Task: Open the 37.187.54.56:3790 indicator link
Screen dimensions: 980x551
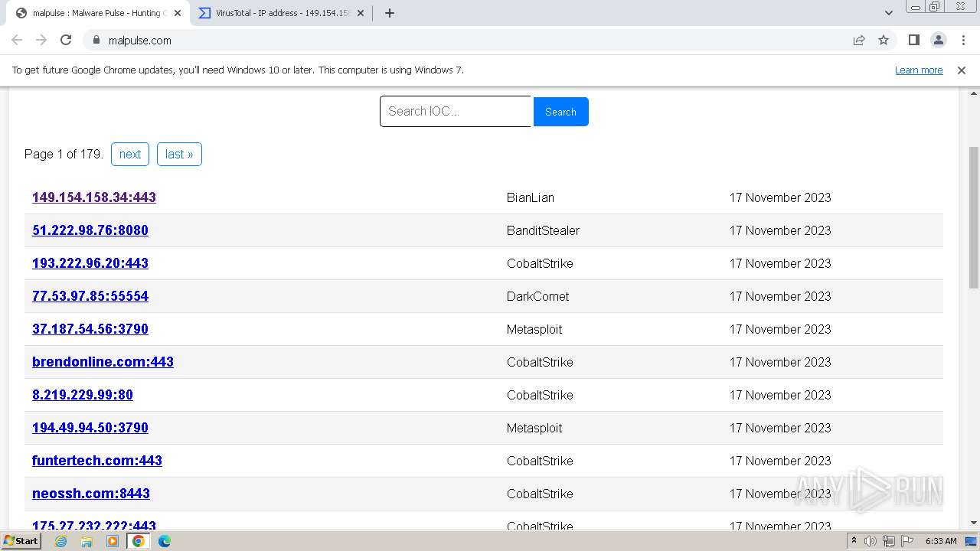Action: (90, 329)
